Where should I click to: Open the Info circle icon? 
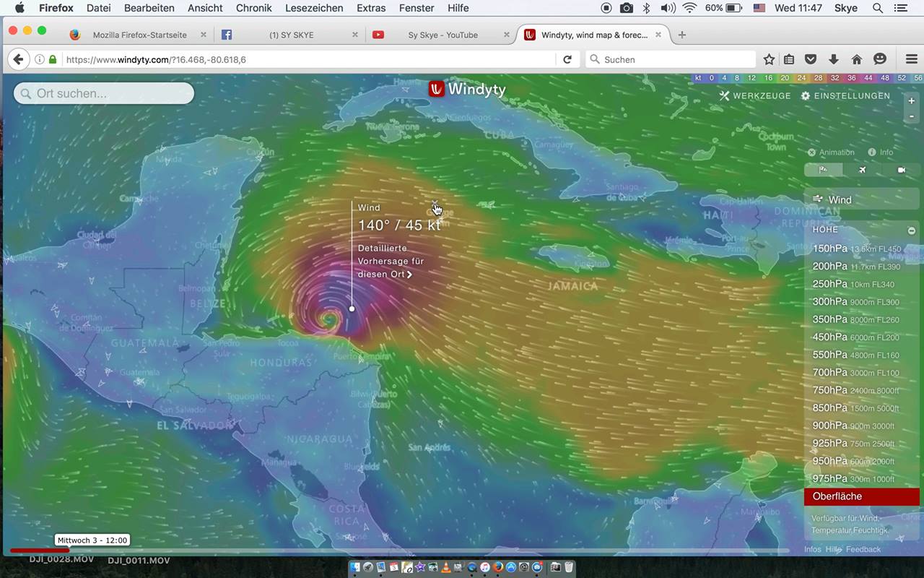pos(872,152)
